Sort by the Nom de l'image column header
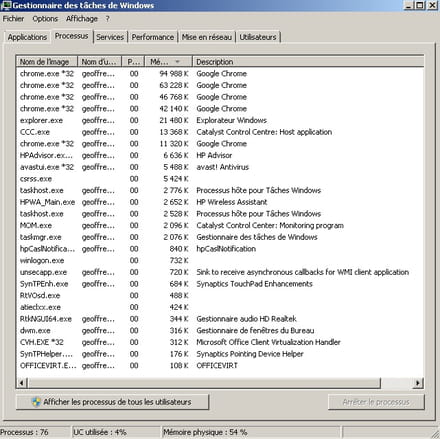Viewport: 440px width, 439px height. click(47, 62)
